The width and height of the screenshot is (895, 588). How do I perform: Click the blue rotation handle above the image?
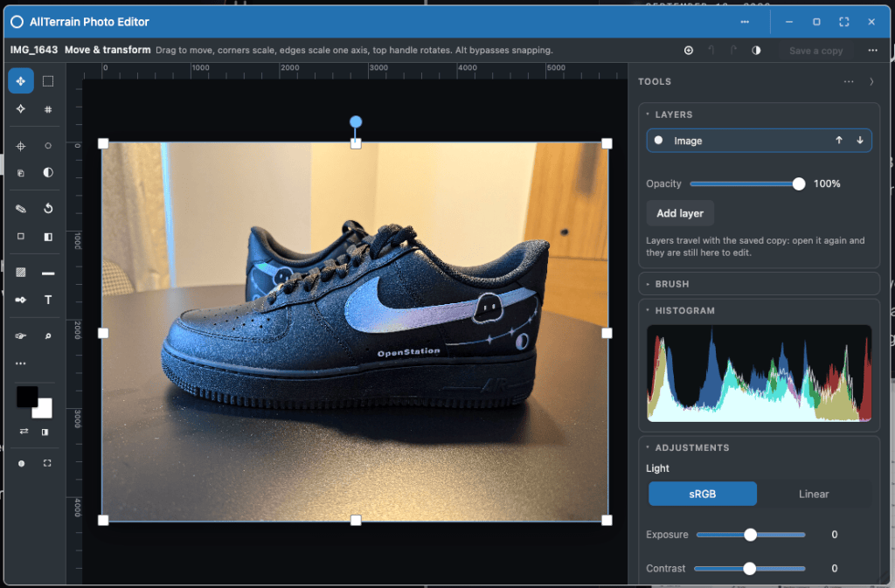(x=356, y=121)
